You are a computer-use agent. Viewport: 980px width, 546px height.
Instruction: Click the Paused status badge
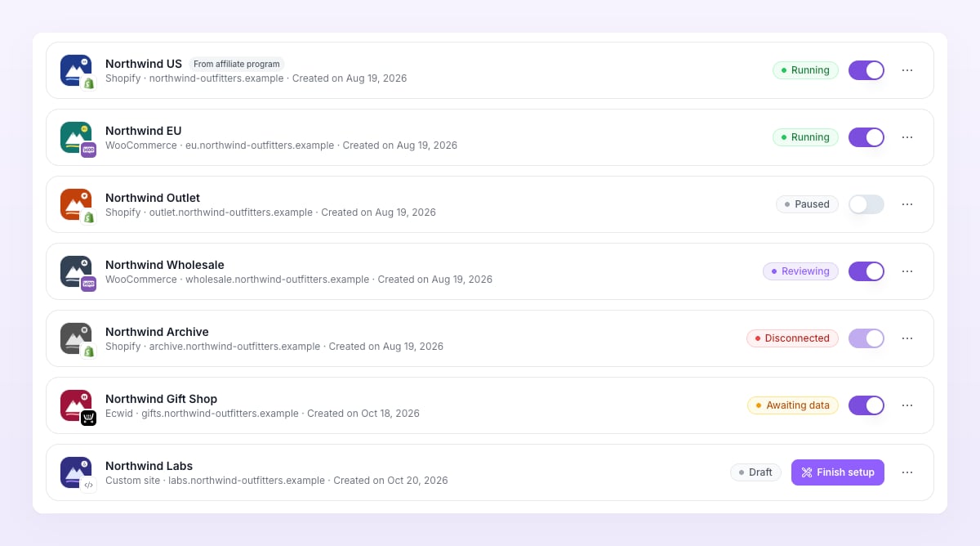(x=807, y=204)
